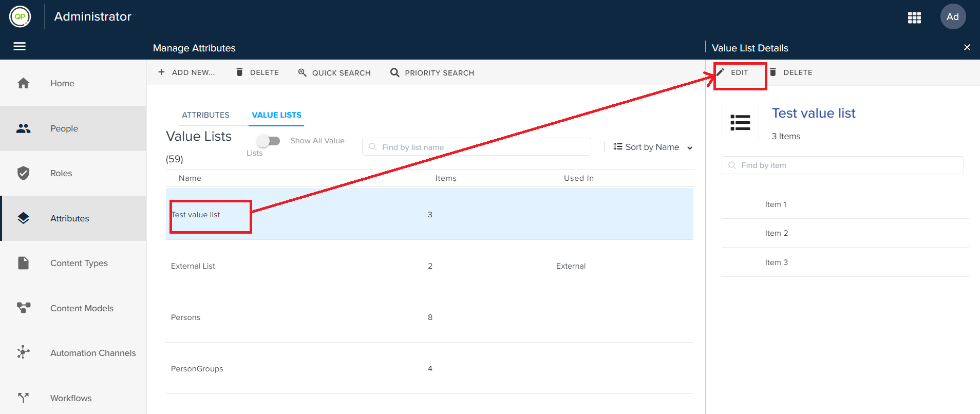
Task: Click the Roles shield icon
Action: [23, 173]
